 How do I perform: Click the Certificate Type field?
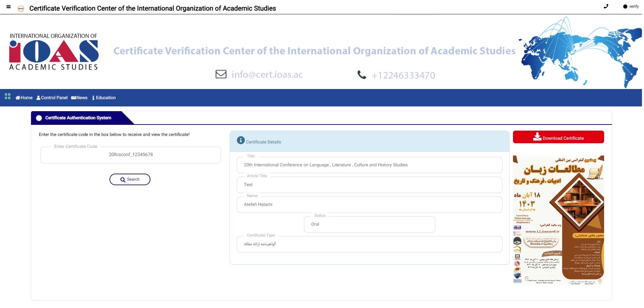(x=369, y=244)
